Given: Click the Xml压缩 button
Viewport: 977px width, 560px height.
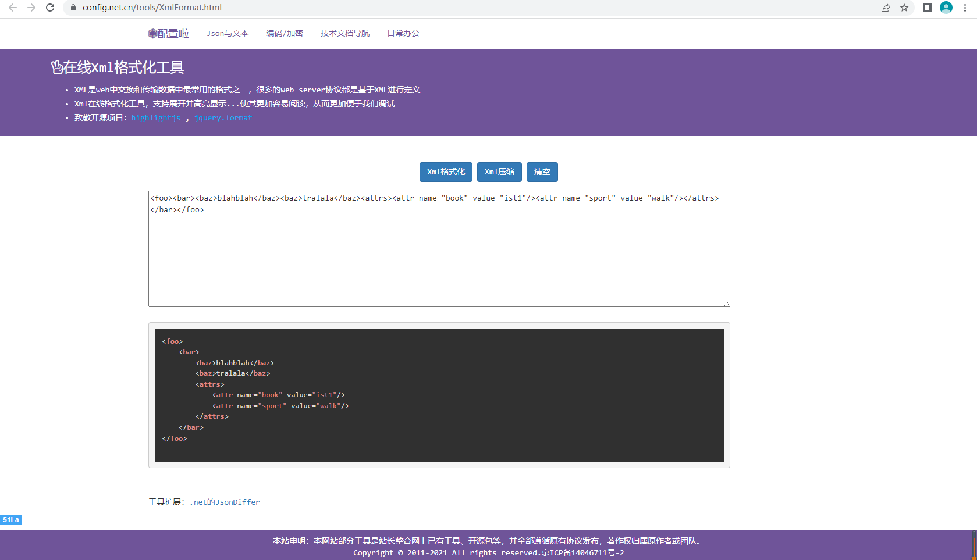Looking at the screenshot, I should [499, 172].
